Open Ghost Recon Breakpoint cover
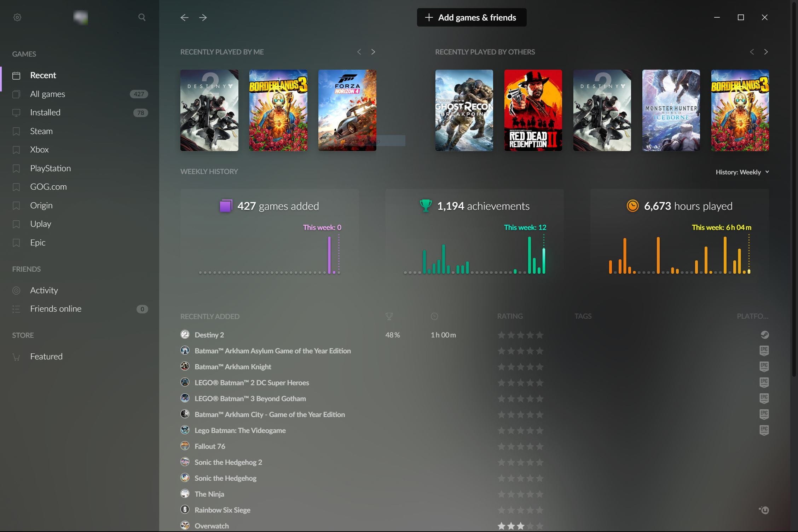The height and width of the screenshot is (532, 798). [x=464, y=110]
